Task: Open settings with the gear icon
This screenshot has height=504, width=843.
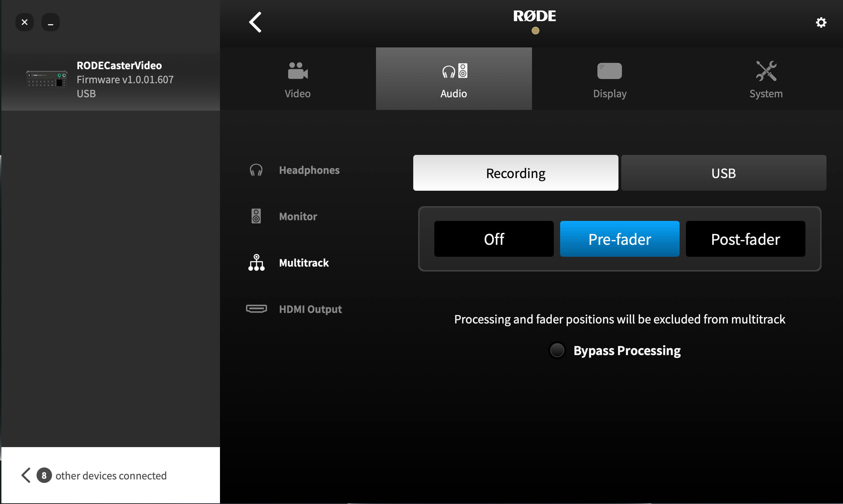Action: click(x=821, y=22)
